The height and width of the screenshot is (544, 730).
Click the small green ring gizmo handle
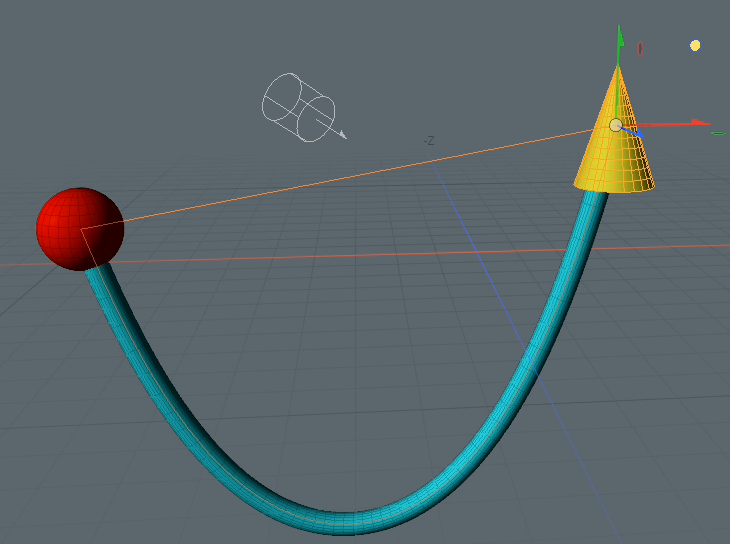coord(718,132)
